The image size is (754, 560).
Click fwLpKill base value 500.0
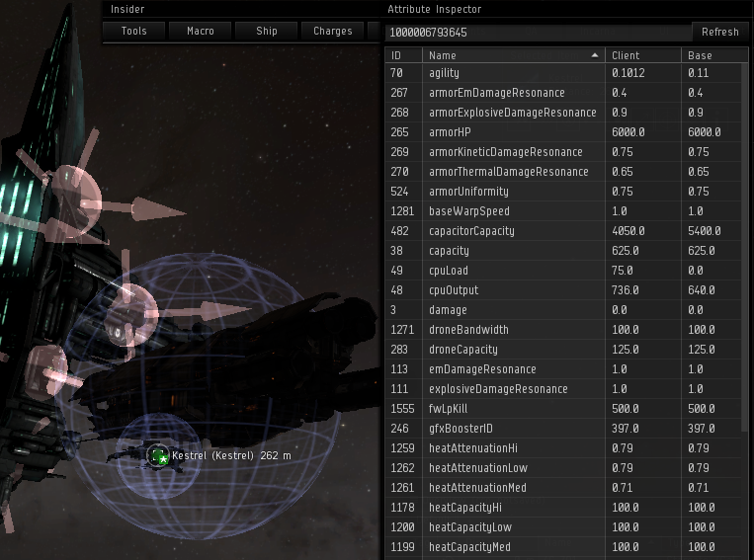pos(701,409)
